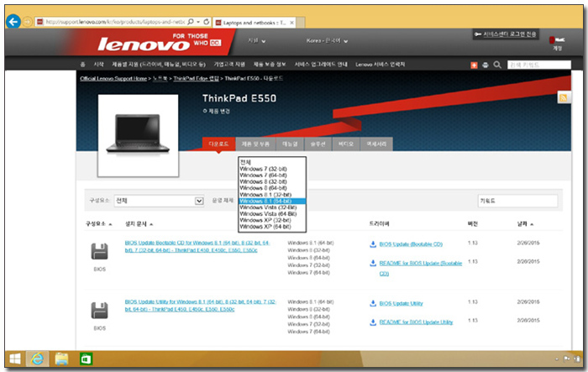Open 'Lenovo 서비스 연락처' menu item
This screenshot has height=372, width=588.
pos(380,64)
